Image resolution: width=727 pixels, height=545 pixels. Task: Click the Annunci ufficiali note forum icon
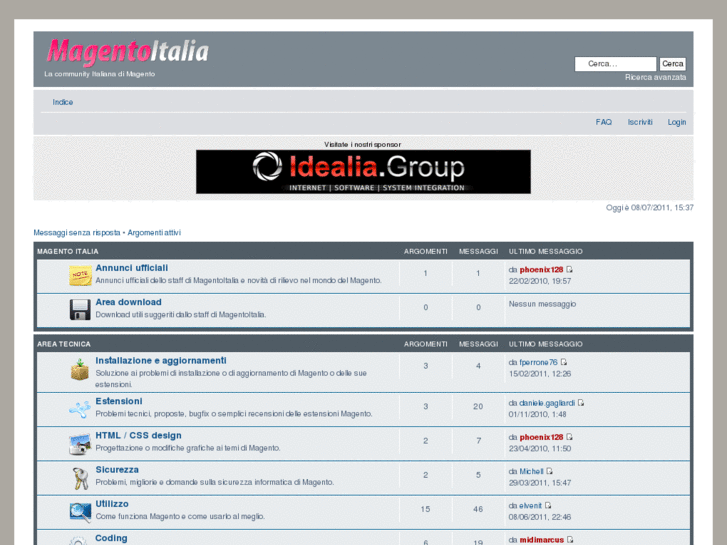pos(80,276)
